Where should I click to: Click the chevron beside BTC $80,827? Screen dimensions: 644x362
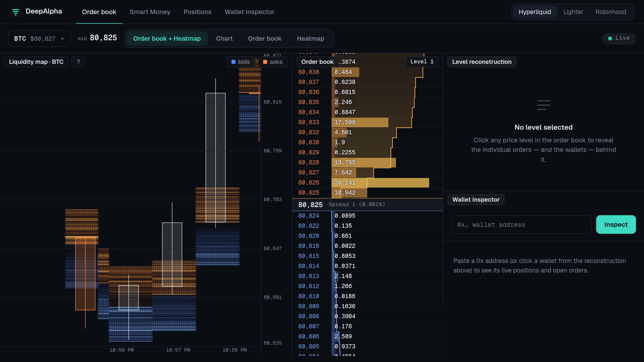62,39
